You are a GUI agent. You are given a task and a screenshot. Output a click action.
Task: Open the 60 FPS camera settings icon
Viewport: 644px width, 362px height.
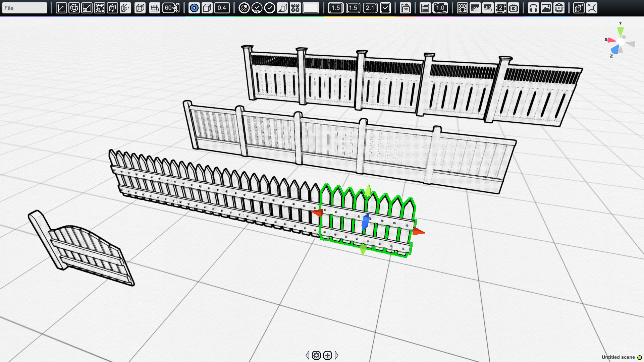(170, 8)
